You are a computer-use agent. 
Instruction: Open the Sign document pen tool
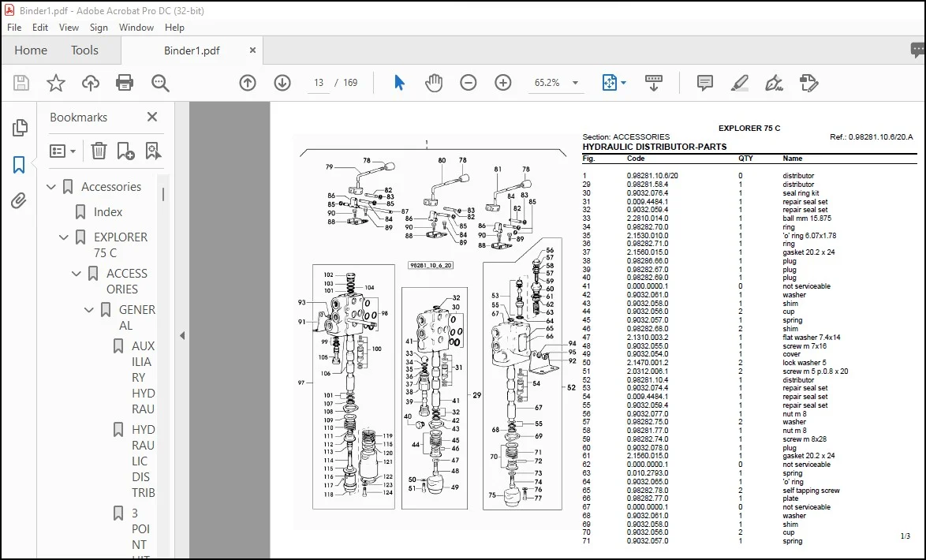click(x=774, y=83)
